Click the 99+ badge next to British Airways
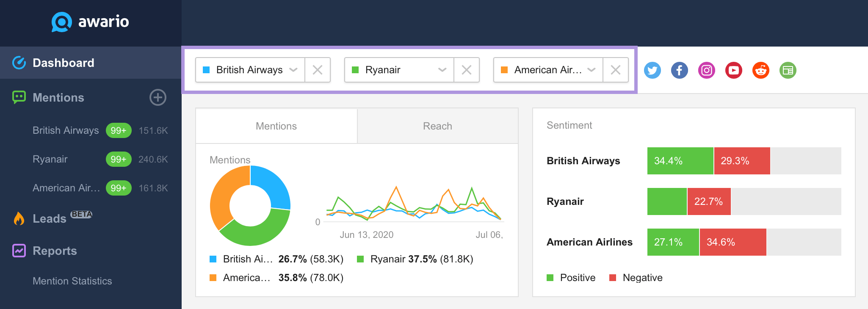Screen dimensions: 868x309 [119, 130]
